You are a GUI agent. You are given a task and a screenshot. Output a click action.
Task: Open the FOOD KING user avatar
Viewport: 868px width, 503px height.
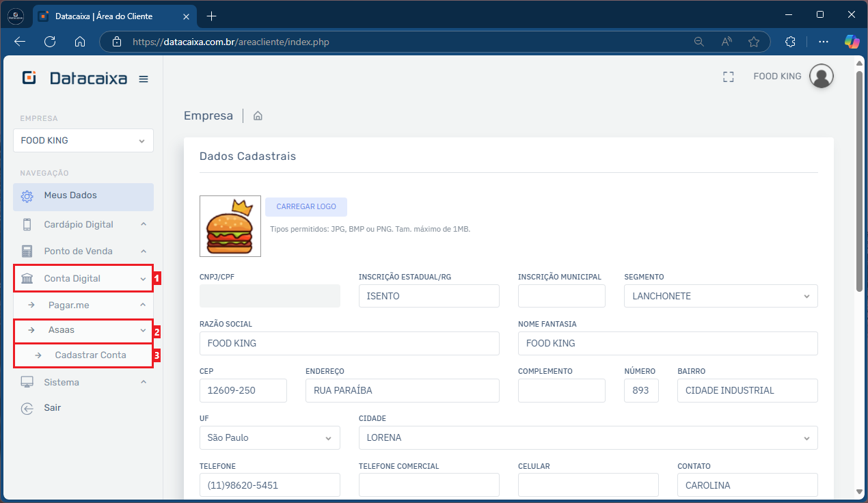point(821,77)
